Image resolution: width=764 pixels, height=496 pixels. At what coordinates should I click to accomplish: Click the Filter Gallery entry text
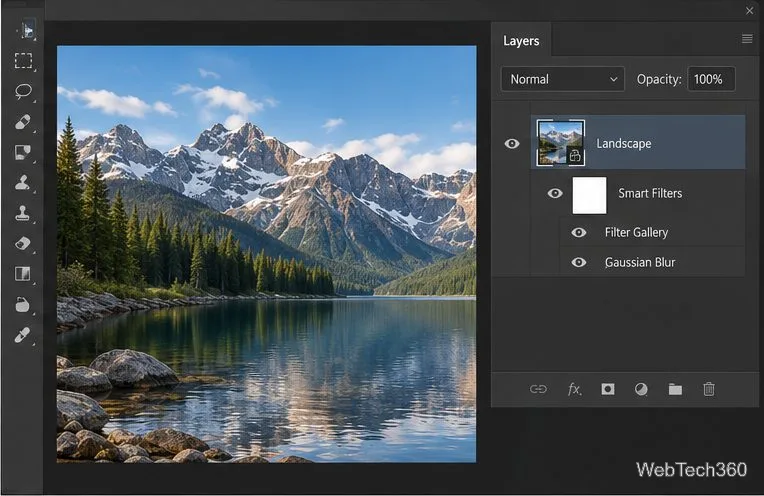[636, 232]
